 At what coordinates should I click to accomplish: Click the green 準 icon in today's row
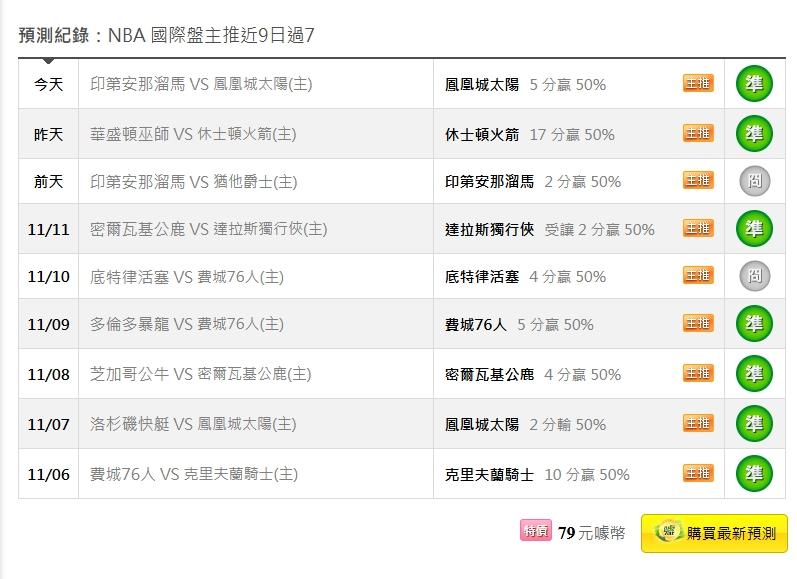[x=754, y=84]
